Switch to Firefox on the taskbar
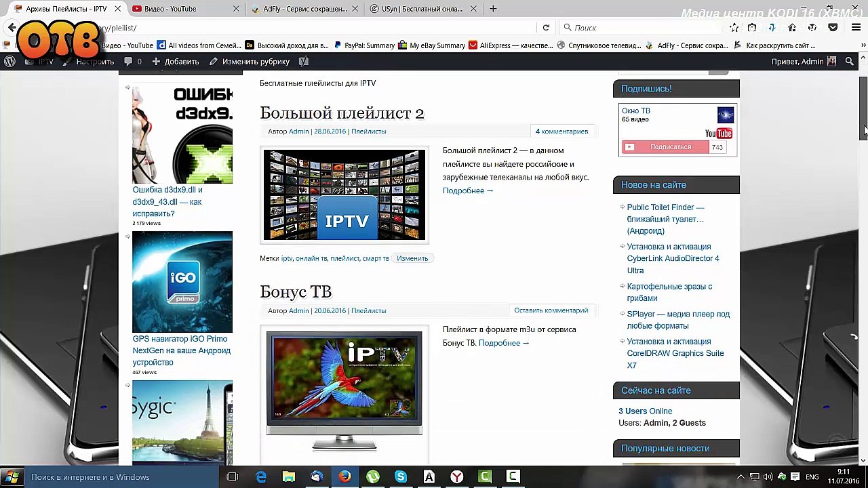The width and height of the screenshot is (868, 488). (x=345, y=477)
